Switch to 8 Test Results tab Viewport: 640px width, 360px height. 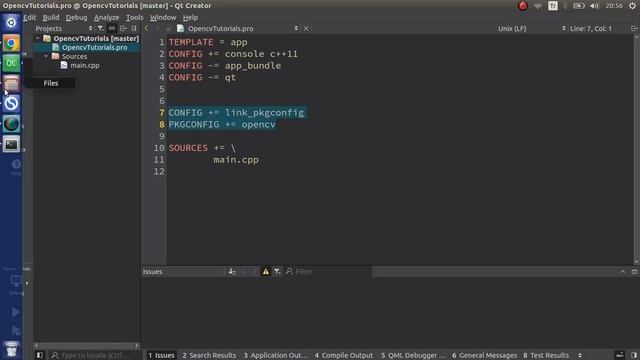pos(546,356)
